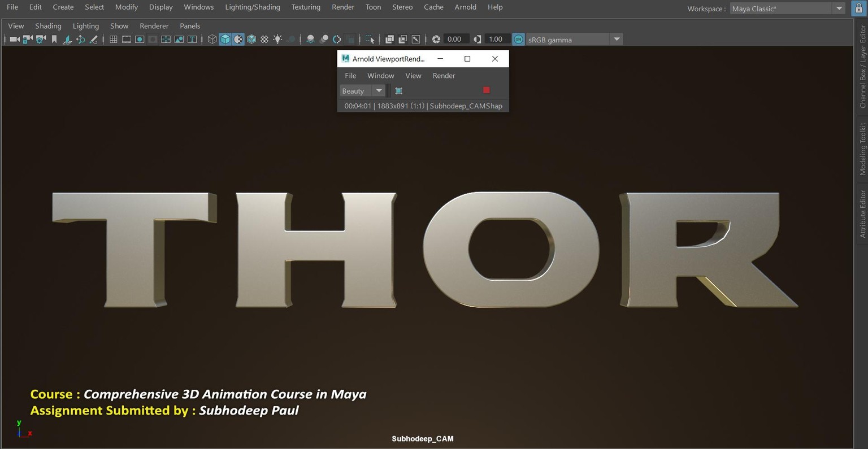Open the panel Renderer menu
The height and width of the screenshot is (449, 868).
[x=154, y=26]
